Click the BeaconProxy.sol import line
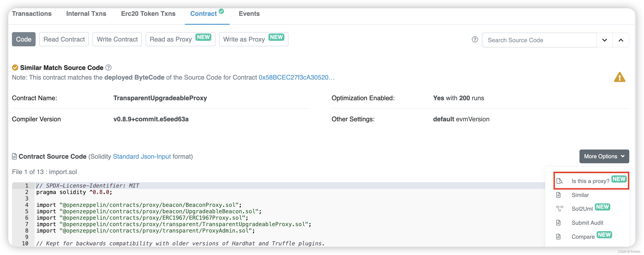Viewport: 644px width, 255px height. pyautogui.click(x=139, y=205)
